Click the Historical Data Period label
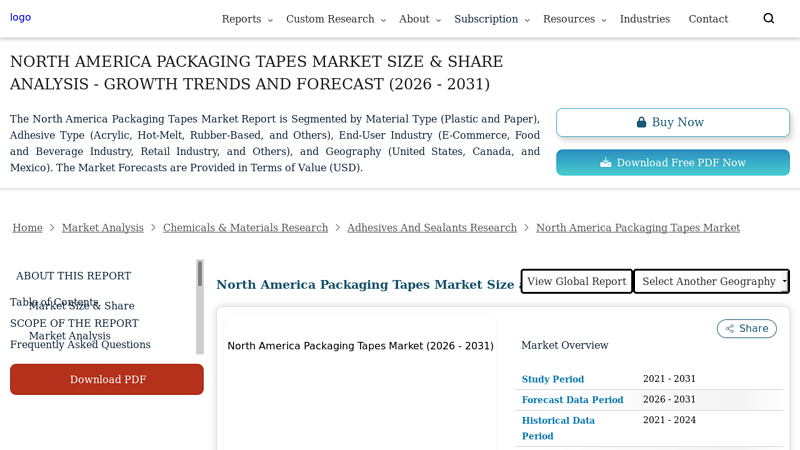 point(558,428)
